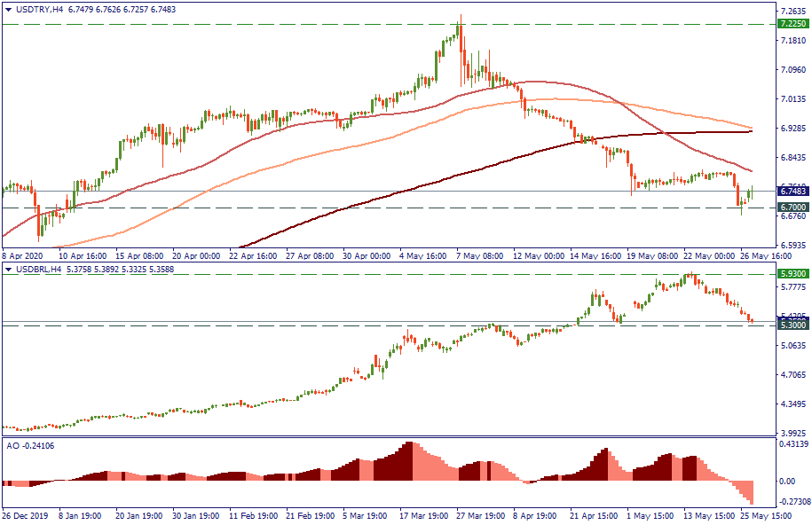
Task: Select the 5.3000 green price level tag
Action: (791, 325)
